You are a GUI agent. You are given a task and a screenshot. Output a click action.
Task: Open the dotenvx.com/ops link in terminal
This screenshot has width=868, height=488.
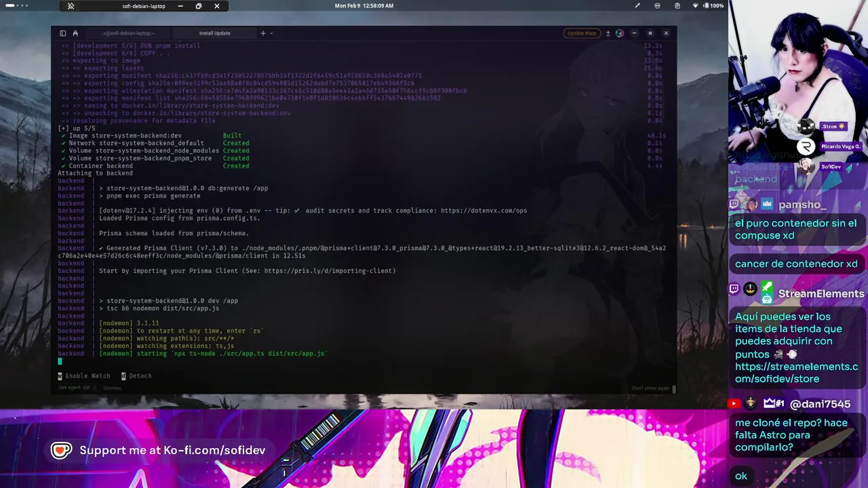tap(484, 211)
